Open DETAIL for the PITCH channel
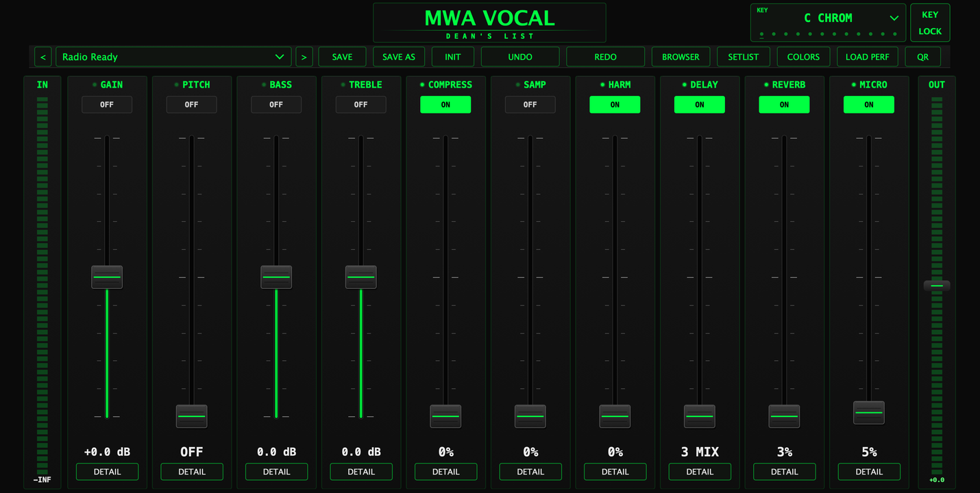The height and width of the screenshot is (493, 980). (192, 472)
